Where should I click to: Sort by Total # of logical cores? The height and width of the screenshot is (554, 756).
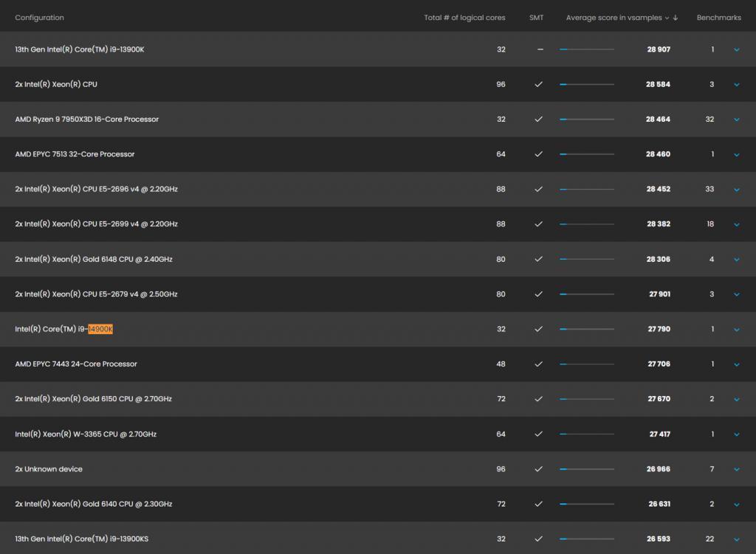465,18
